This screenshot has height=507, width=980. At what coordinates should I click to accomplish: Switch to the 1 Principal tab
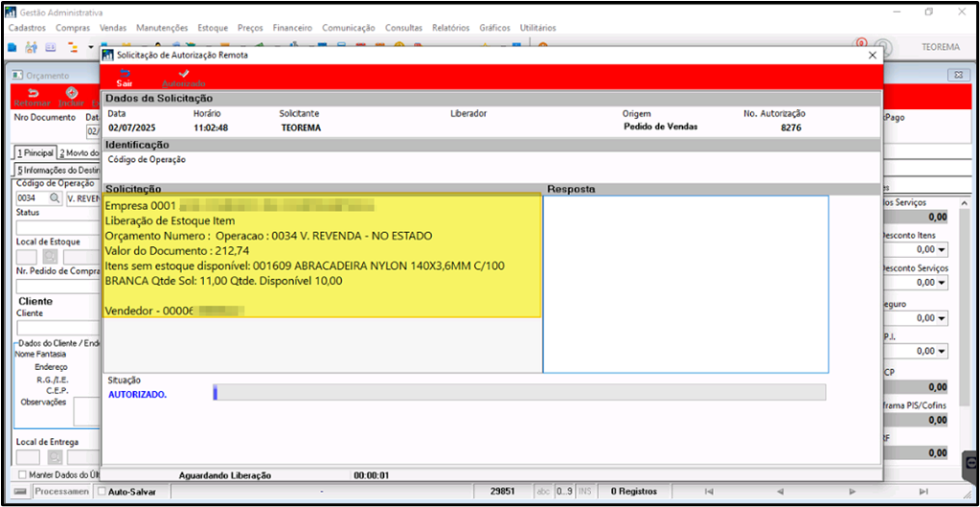pyautogui.click(x=34, y=152)
